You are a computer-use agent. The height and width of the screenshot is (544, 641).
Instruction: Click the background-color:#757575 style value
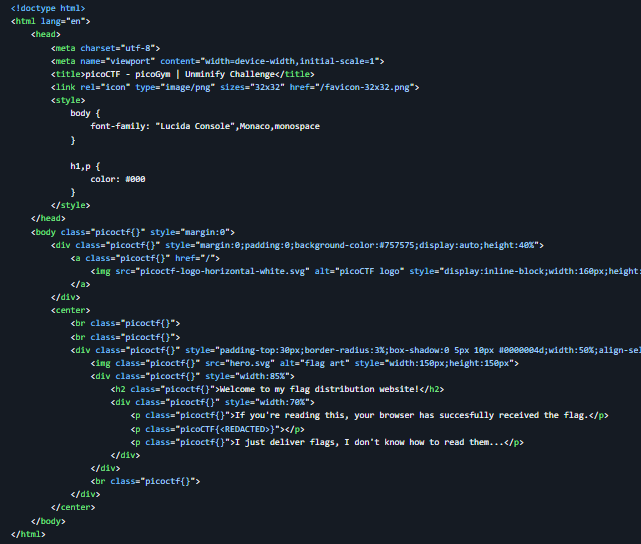[354, 245]
